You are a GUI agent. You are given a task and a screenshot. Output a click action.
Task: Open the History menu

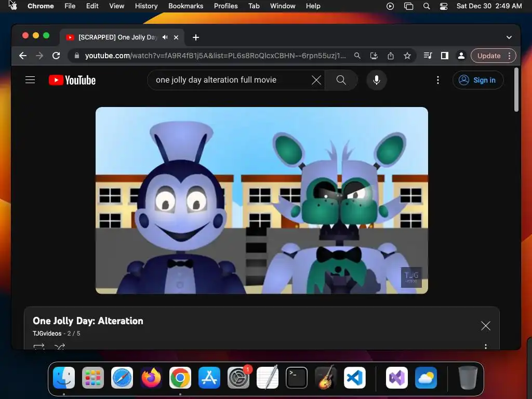146,6
